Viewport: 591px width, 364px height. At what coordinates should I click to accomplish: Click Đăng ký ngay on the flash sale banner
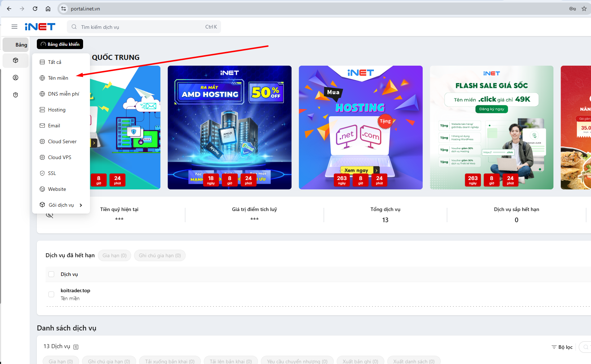[491, 109]
